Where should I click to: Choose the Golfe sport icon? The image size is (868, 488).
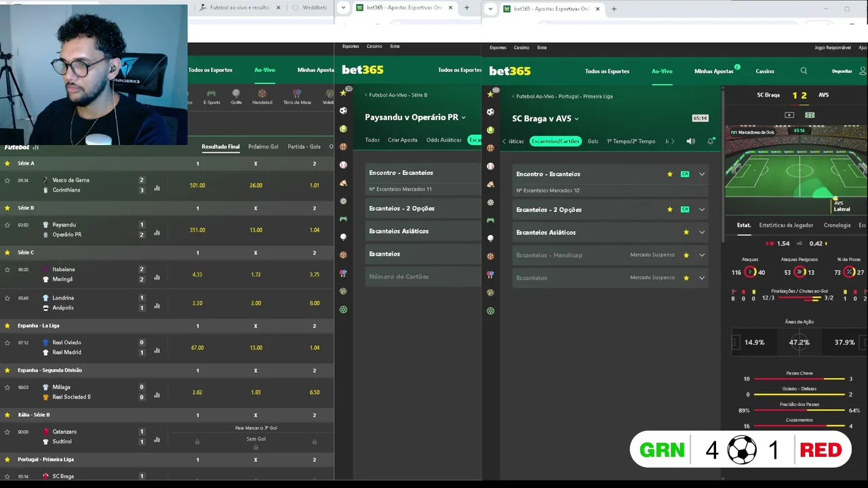click(x=236, y=97)
